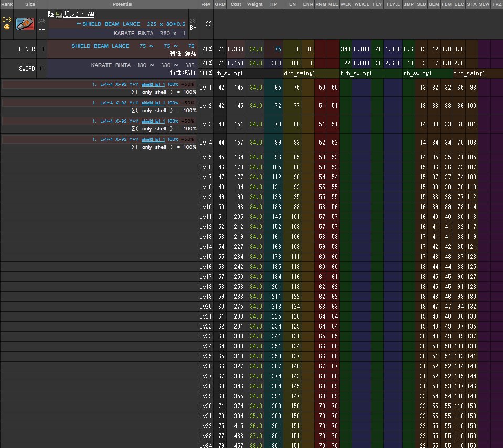Select the Cost column header
The height and width of the screenshot is (448, 503).
pyautogui.click(x=236, y=4)
